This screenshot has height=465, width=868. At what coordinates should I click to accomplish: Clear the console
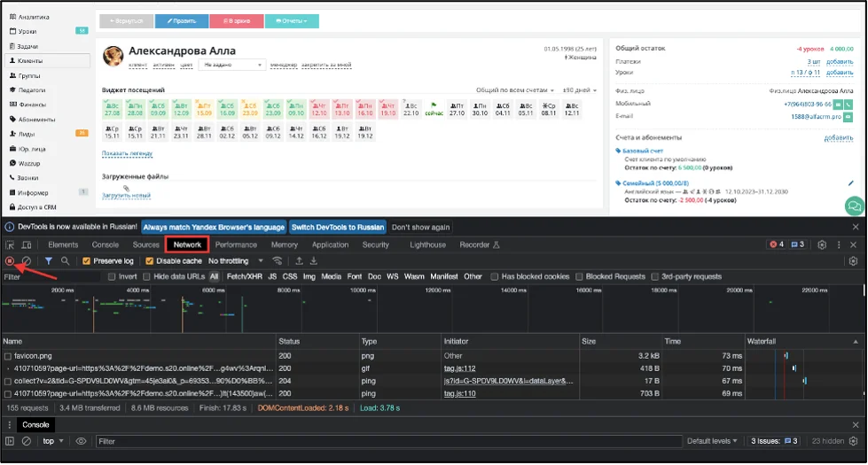pos(26,441)
